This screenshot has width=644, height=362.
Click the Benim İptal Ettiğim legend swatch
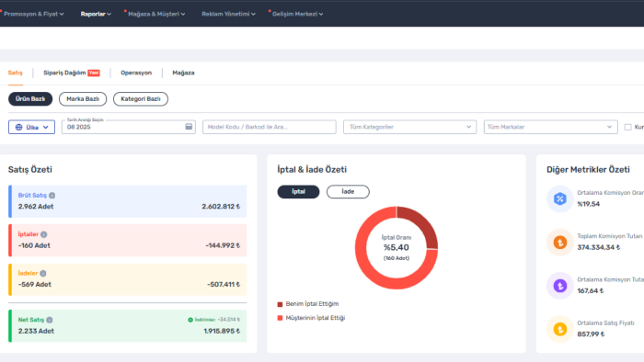tap(280, 304)
